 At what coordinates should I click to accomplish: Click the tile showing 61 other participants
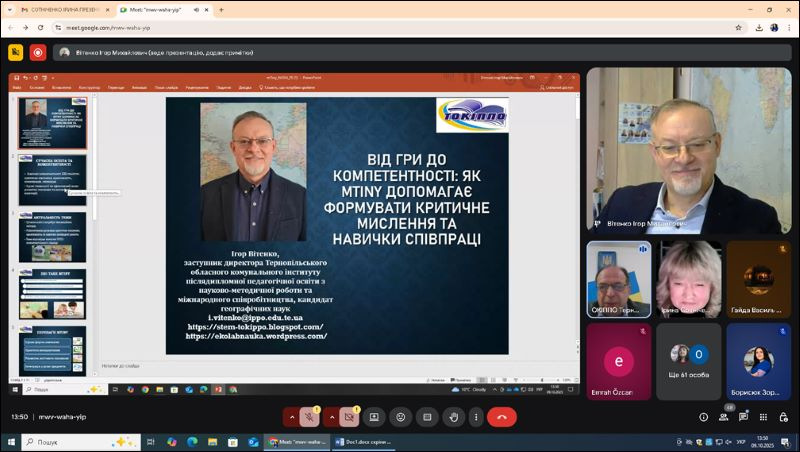pyautogui.click(x=688, y=361)
